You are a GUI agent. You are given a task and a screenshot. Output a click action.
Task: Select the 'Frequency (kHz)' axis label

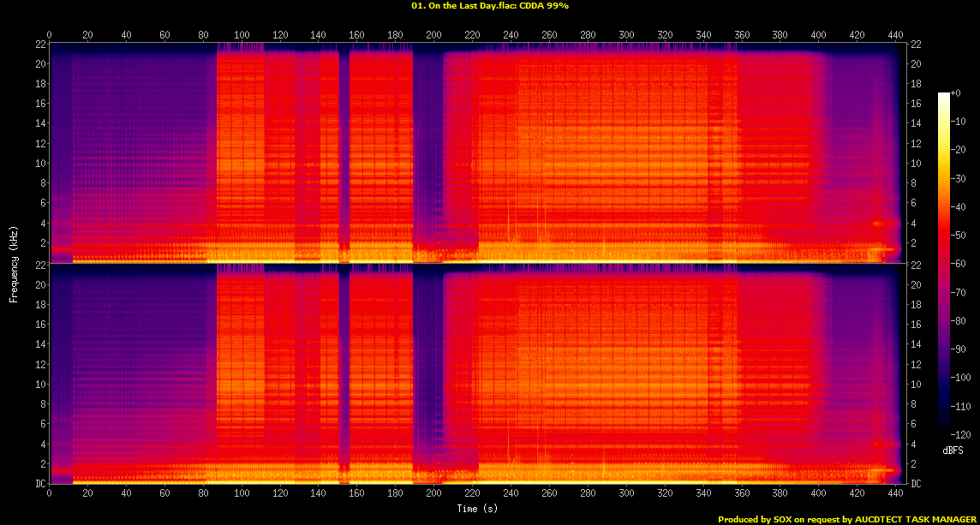tap(13, 263)
